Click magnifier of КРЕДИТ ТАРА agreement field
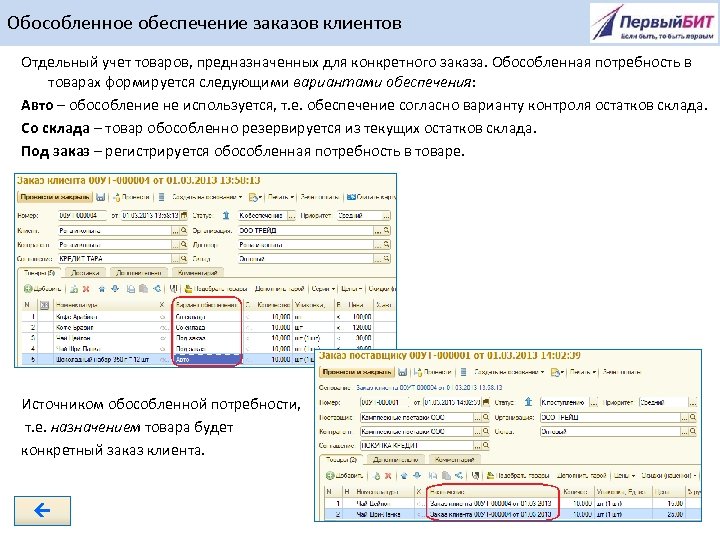720x540 pixels. tap(184, 259)
